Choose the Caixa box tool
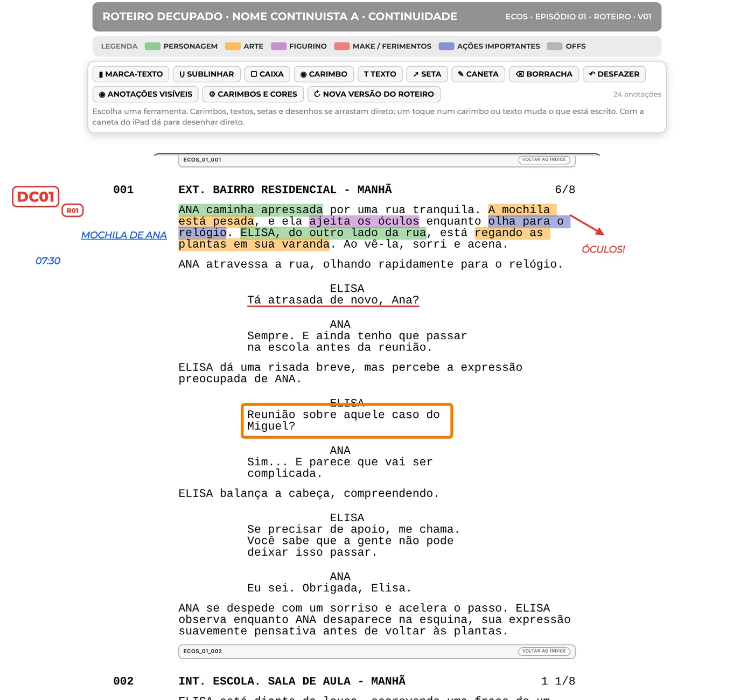754x700 pixels. point(267,74)
